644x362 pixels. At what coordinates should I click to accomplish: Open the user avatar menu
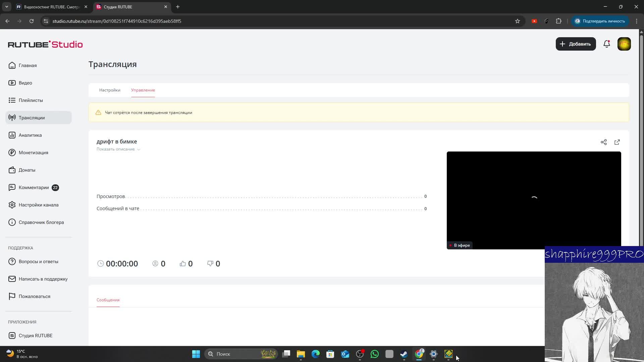[x=624, y=44]
